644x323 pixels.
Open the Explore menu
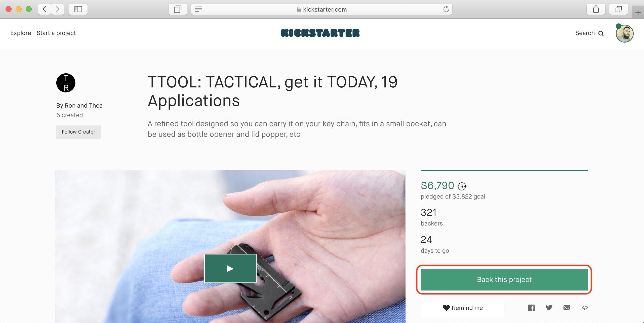tap(21, 33)
